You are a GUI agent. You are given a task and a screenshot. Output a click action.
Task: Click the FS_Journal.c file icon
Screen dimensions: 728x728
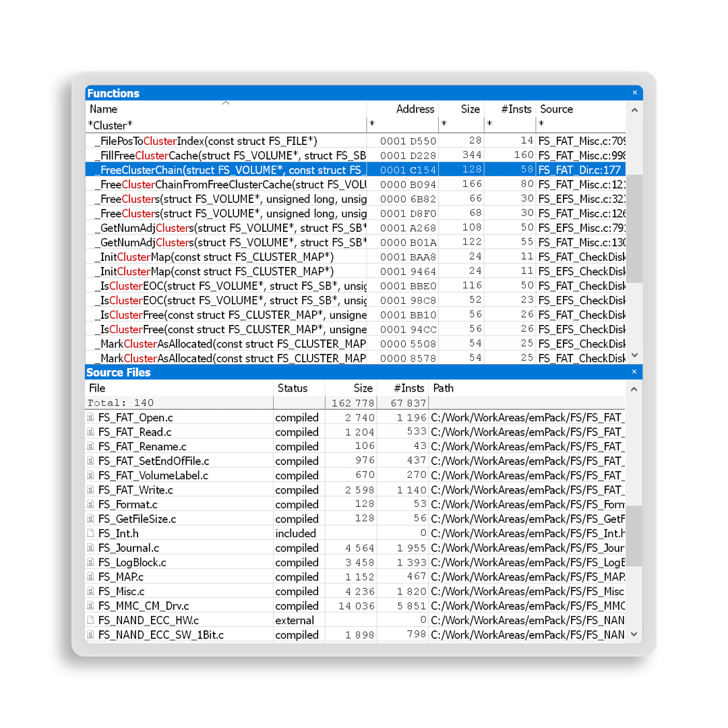pyautogui.click(x=90, y=548)
